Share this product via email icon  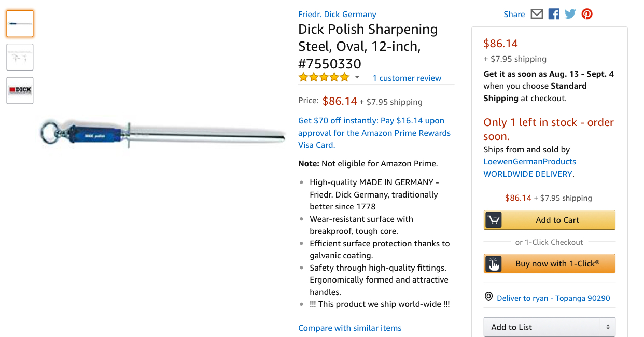tap(537, 14)
